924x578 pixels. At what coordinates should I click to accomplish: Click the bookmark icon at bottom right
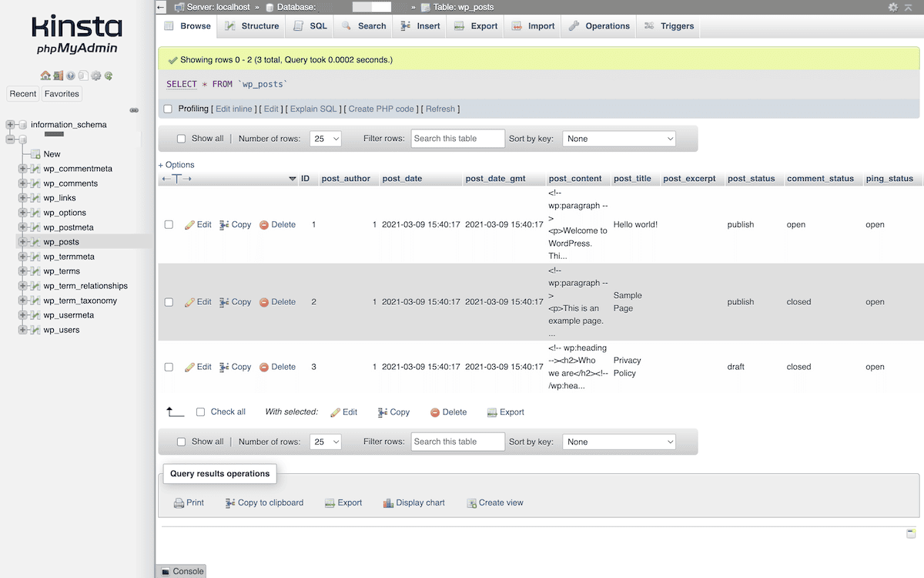point(912,533)
